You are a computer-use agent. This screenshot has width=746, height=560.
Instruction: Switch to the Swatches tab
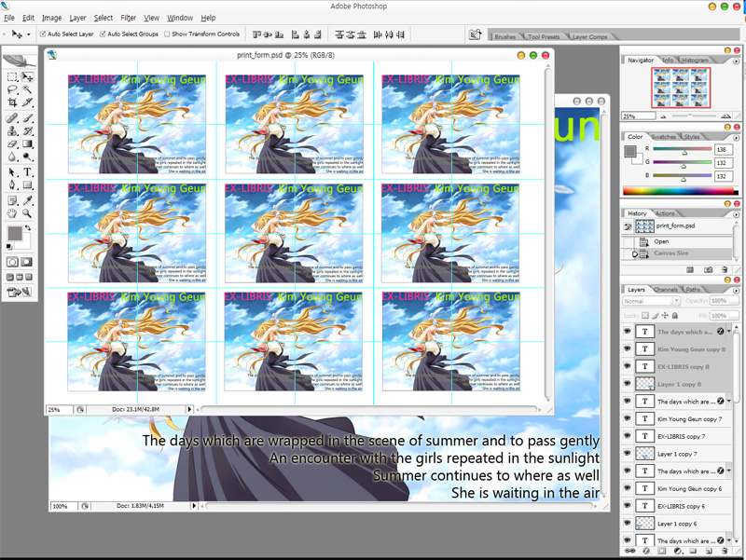tap(664, 137)
